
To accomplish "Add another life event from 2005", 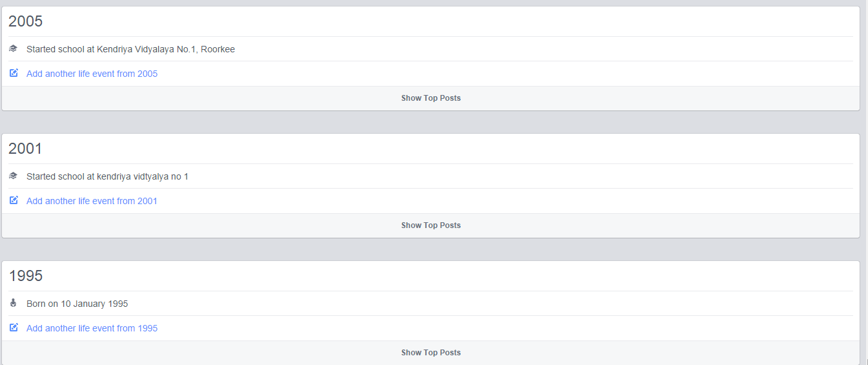I will click(92, 74).
